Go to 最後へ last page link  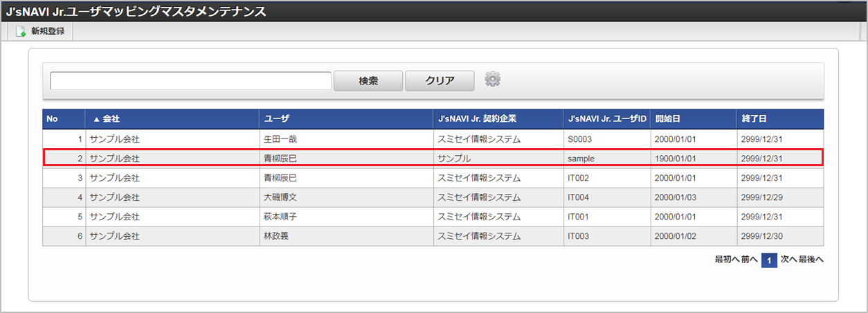(x=811, y=260)
